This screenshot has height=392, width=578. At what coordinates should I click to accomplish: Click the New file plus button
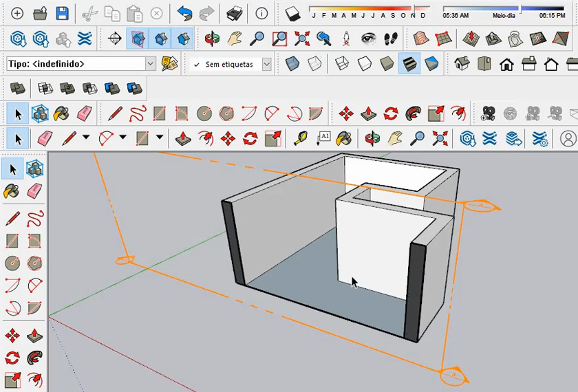[17, 13]
